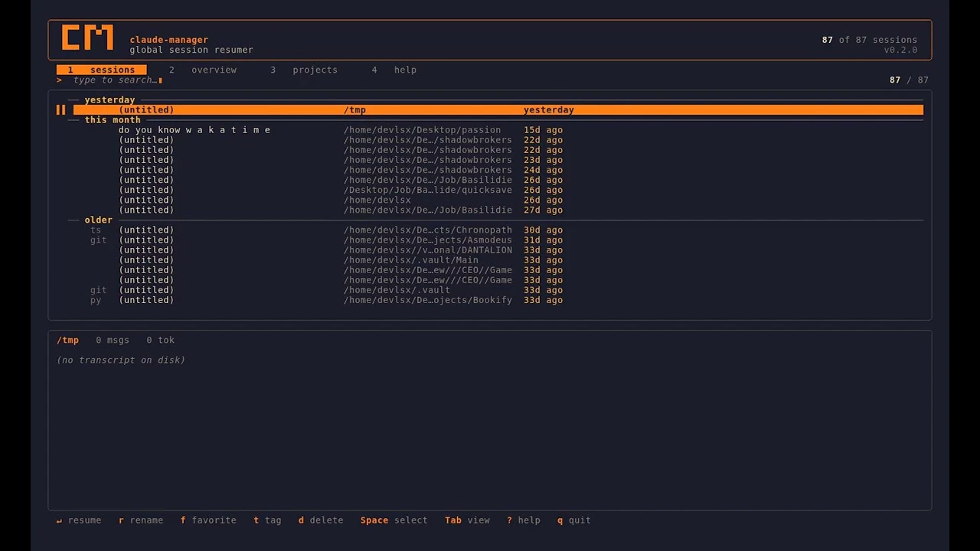Open the overview tab
Viewport: 980px width, 551px height.
(203, 70)
